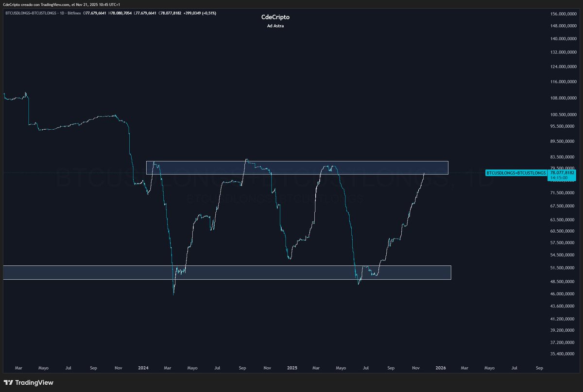This screenshot has height=392, width=583.
Task: Click the Open value O77.679,6641 in the header
Action: pos(94,13)
